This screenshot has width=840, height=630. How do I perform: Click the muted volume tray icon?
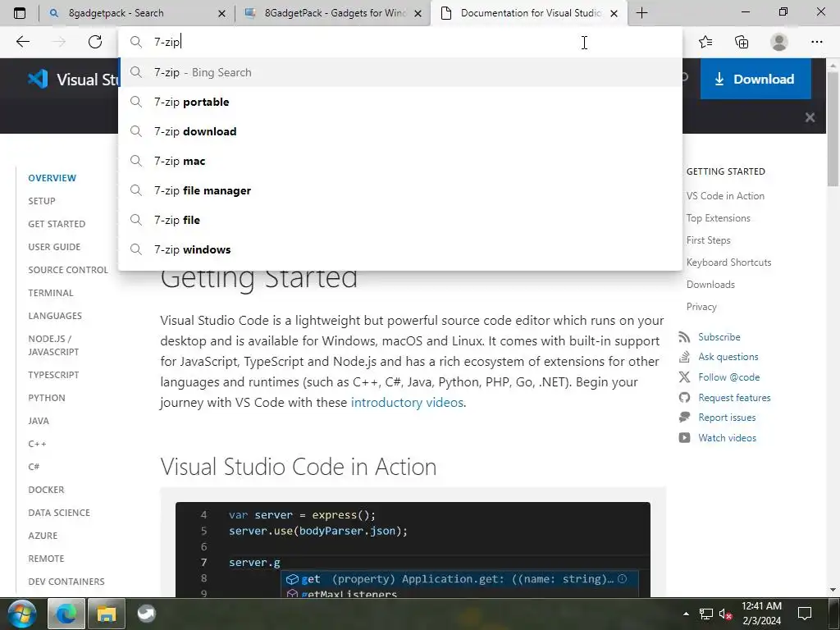tap(725, 614)
